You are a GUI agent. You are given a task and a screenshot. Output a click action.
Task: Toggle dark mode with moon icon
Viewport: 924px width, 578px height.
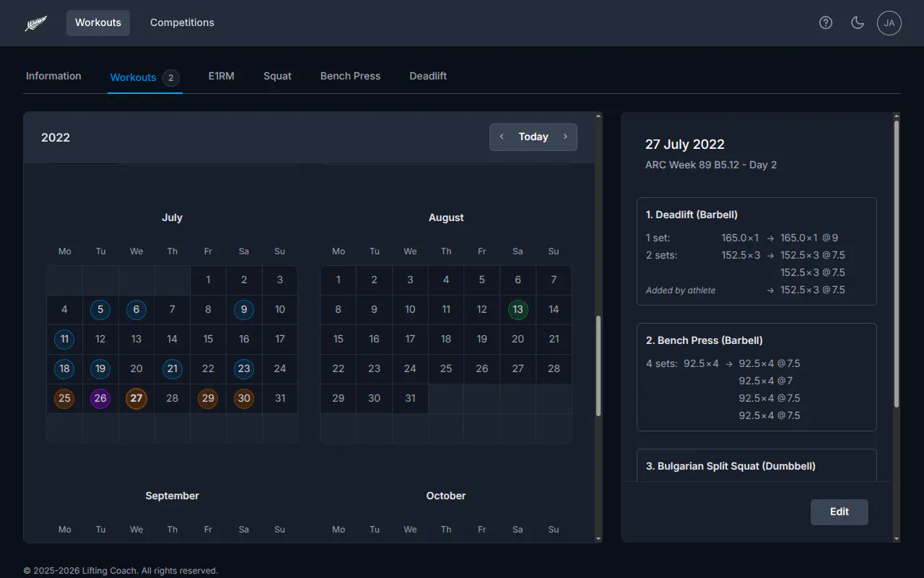pyautogui.click(x=858, y=22)
